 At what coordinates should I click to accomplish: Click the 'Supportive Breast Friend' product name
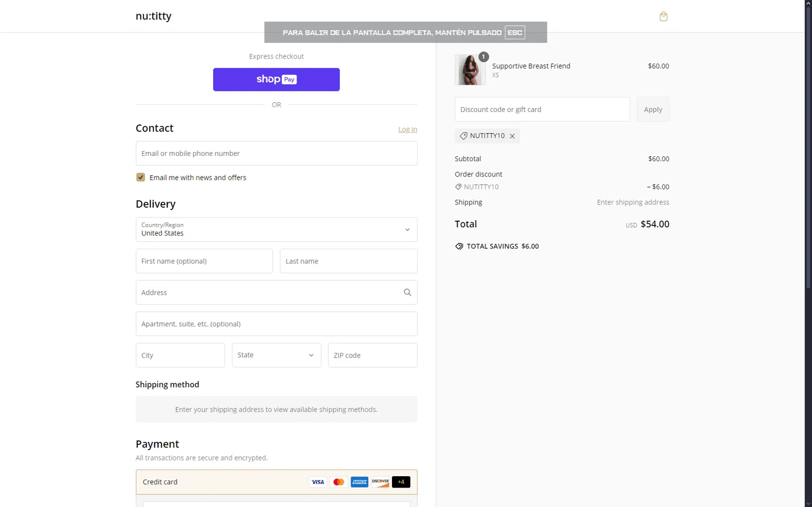point(531,66)
